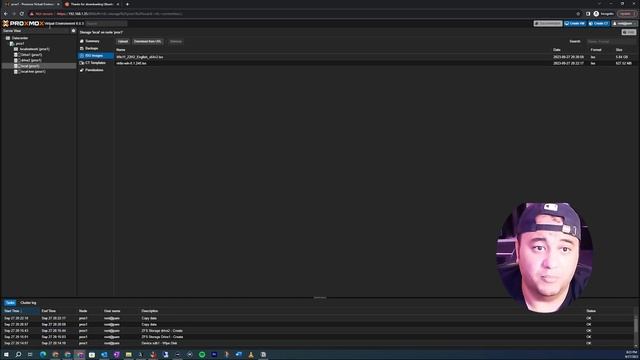640x360 pixels.
Task: Click the Not secure warning icon
Action: point(32,14)
